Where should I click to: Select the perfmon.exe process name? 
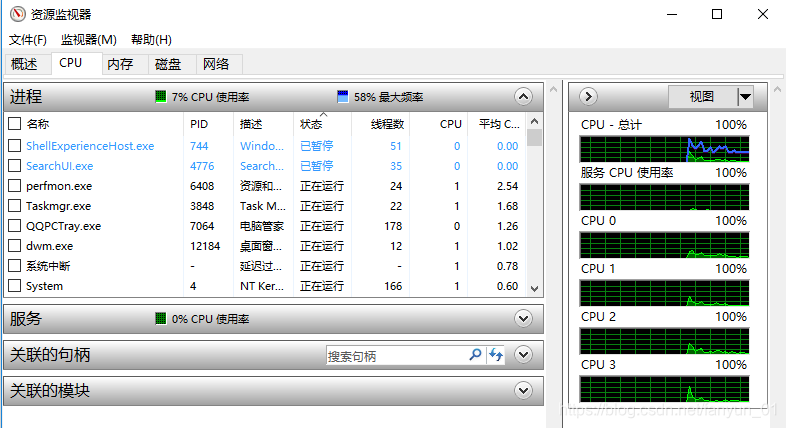[x=59, y=186]
